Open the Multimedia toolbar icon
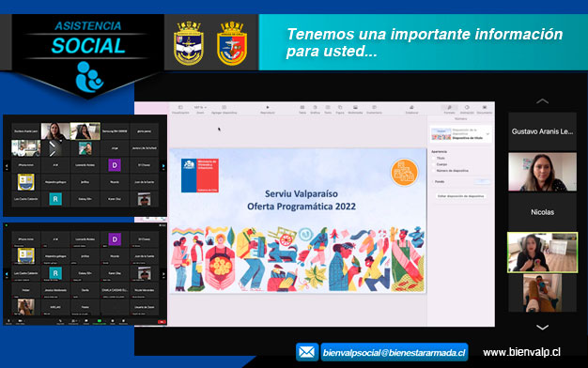This screenshot has width=588, height=368. pos(355,108)
